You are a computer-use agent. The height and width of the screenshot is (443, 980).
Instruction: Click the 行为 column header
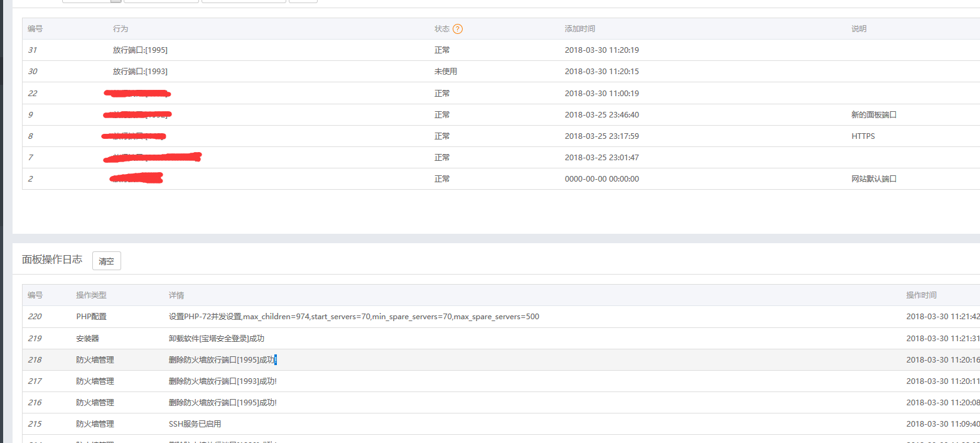[121, 29]
